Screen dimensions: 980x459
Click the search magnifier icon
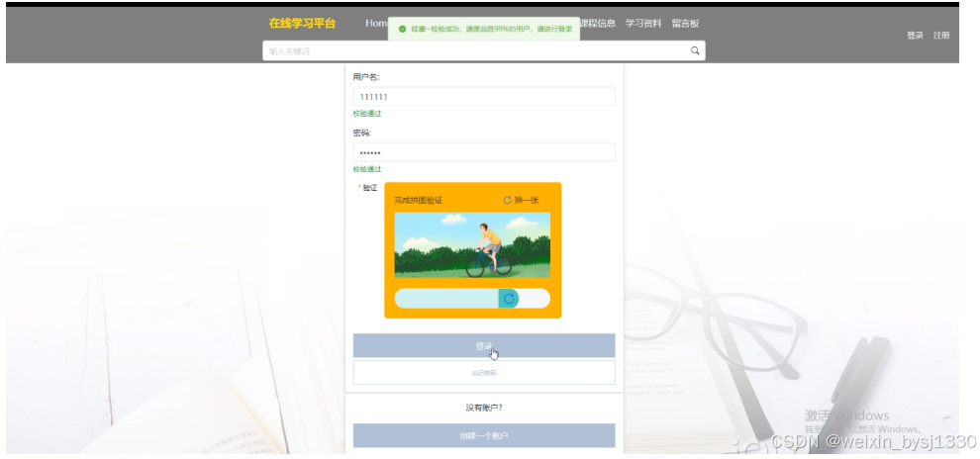695,50
